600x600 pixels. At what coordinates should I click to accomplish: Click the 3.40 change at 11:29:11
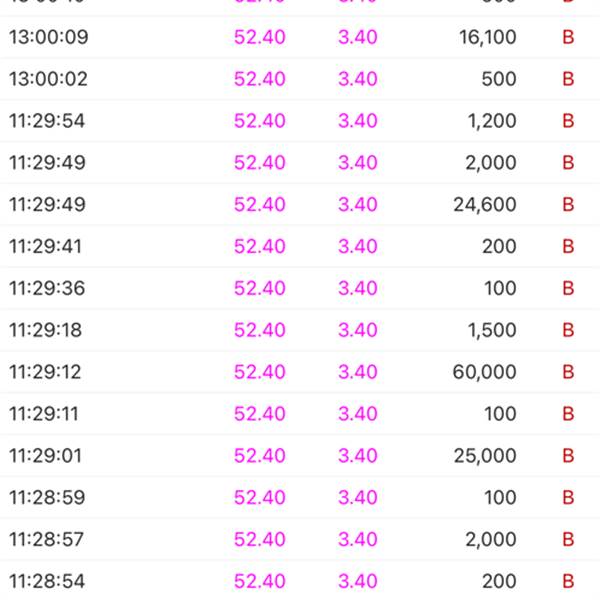pos(357,414)
